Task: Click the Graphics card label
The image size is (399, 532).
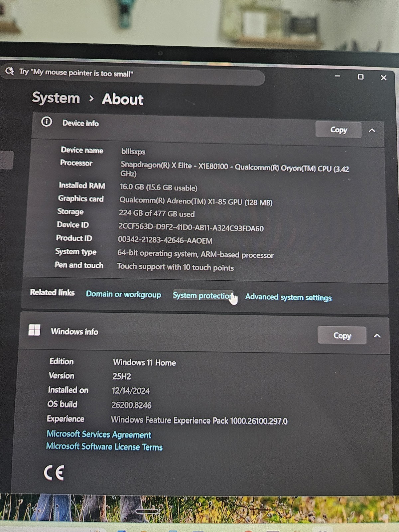Action: pos(80,199)
